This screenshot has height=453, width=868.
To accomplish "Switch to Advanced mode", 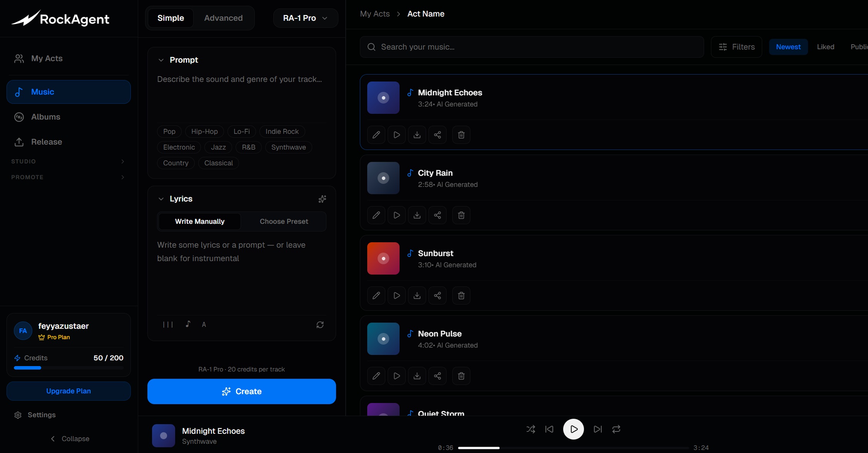I will pos(223,18).
